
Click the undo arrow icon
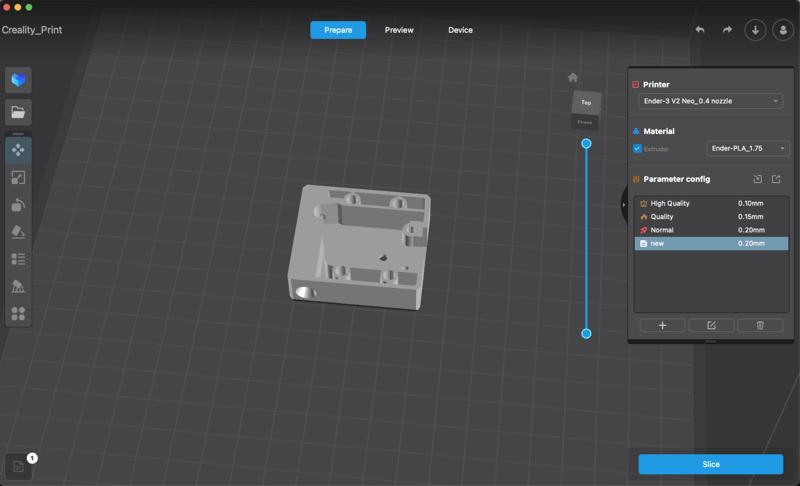[700, 30]
